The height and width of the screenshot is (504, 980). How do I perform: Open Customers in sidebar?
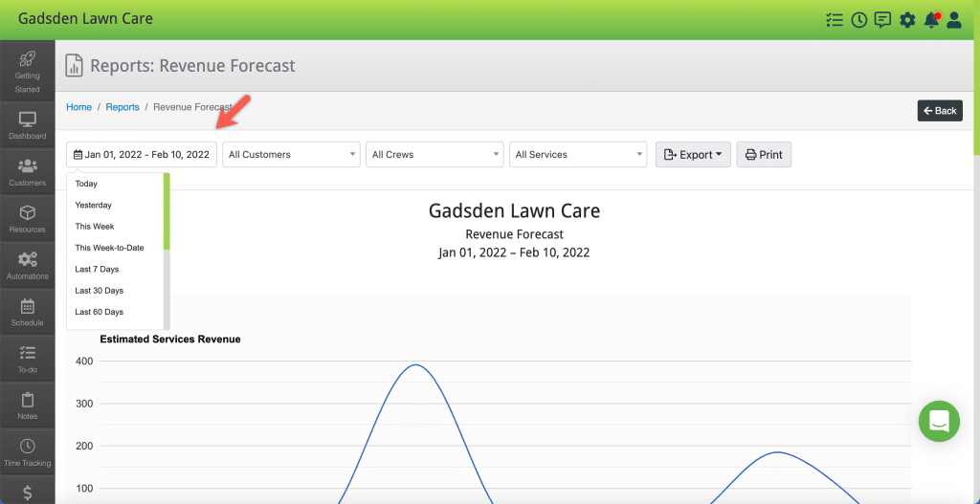(x=28, y=172)
